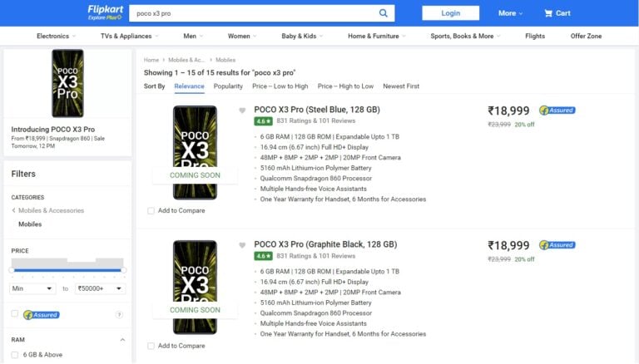Expand the Men category menu
Viewport: 639px width, 364px height.
(x=193, y=36)
